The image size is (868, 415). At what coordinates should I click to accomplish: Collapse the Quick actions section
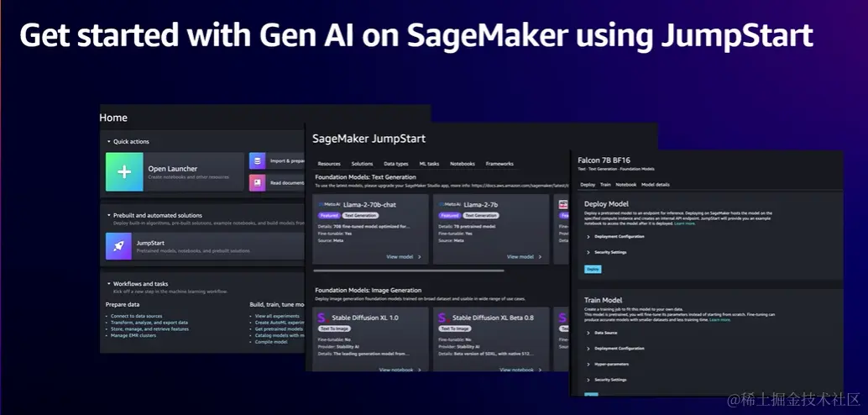pos(109,142)
